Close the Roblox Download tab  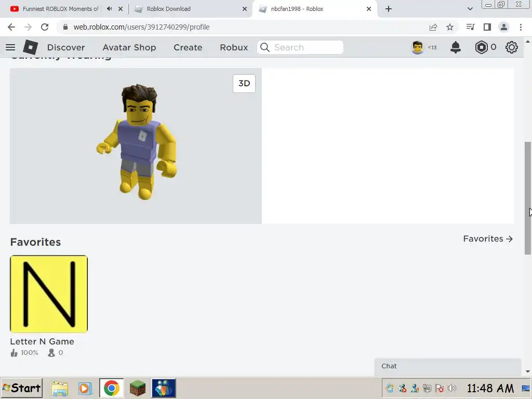pos(245,9)
